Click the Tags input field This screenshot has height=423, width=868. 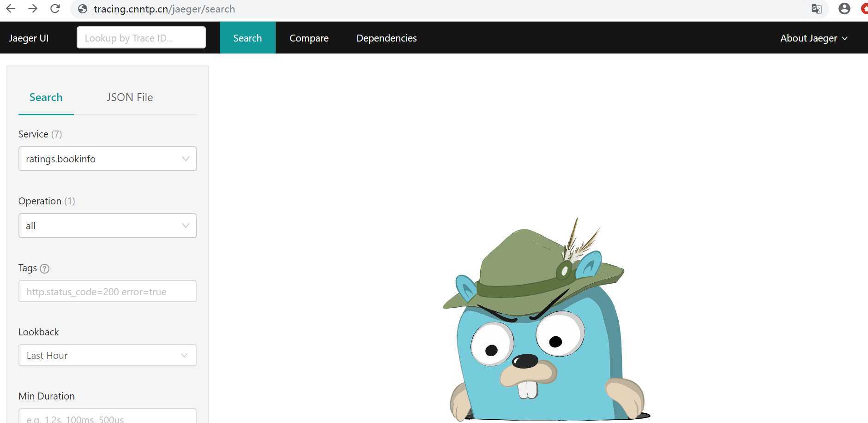coord(108,291)
